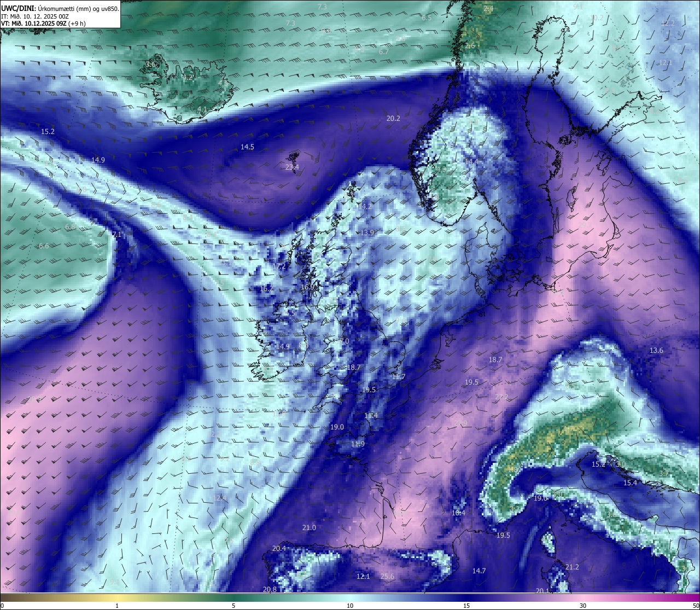Click the green section of the color bar
700x610 pixels.
tap(234, 597)
